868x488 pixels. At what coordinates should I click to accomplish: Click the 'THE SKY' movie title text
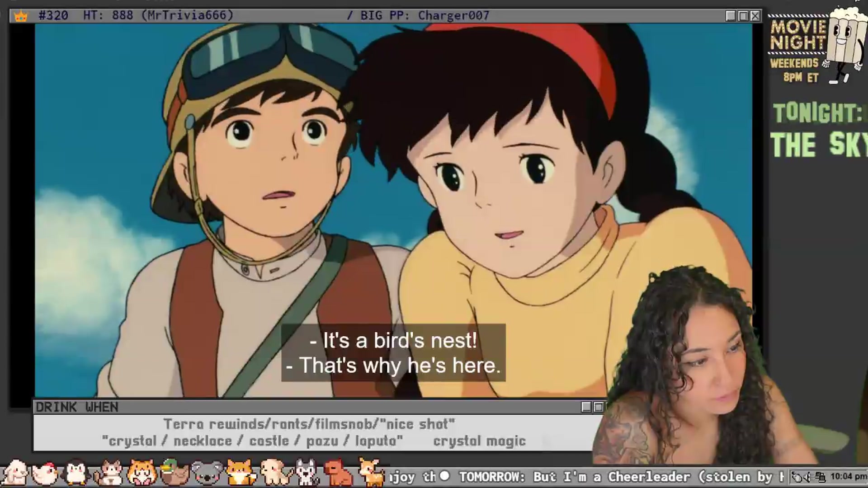819,145
